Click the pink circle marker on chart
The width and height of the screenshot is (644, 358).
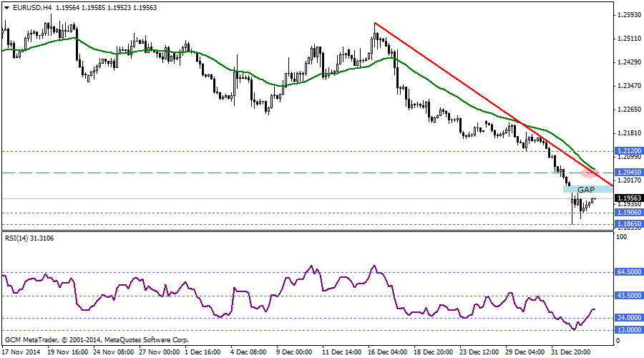[x=589, y=172]
